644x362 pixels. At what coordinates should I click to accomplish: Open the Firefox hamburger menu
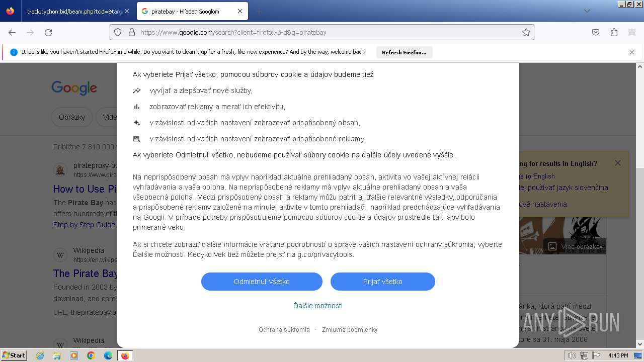[632, 32]
